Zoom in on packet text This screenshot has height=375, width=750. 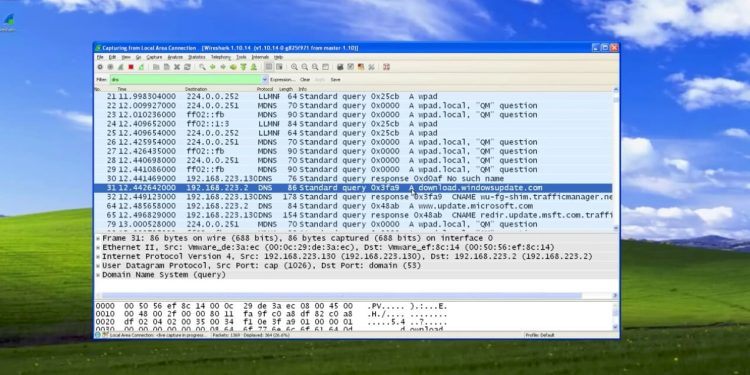point(294,67)
